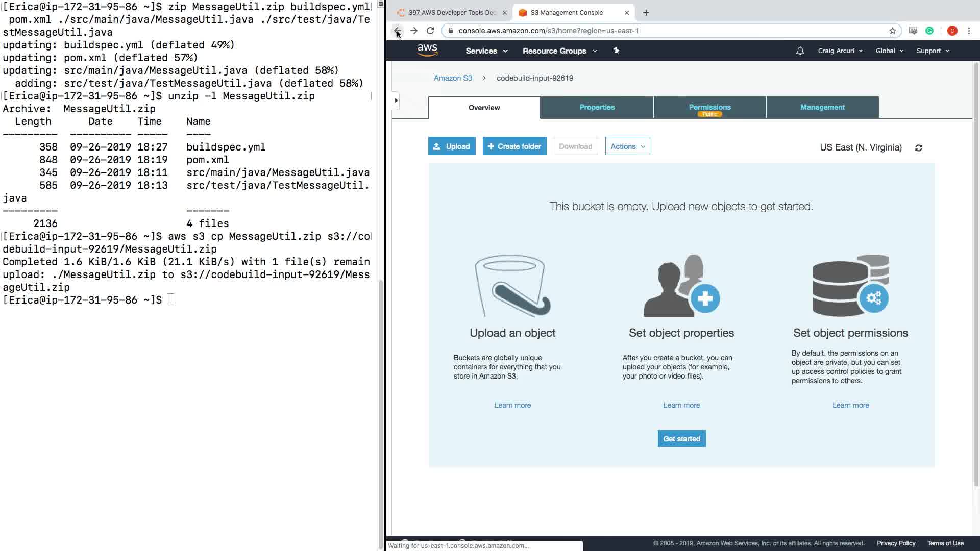This screenshot has height=551, width=980.
Task: Open Chrome three-dot menu
Action: pos(969,31)
